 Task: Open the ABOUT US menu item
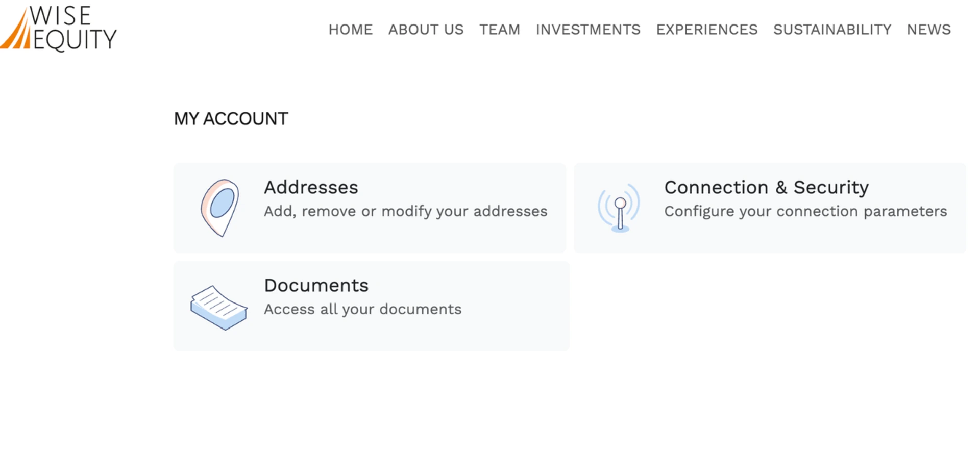tap(426, 30)
